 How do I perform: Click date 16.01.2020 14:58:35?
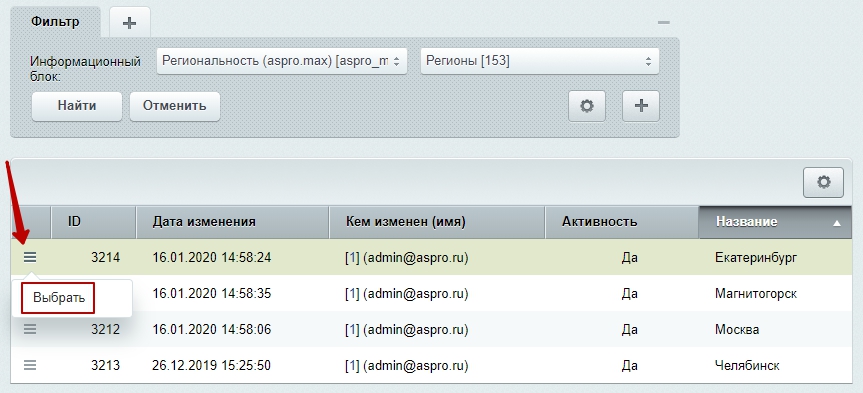click(212, 294)
